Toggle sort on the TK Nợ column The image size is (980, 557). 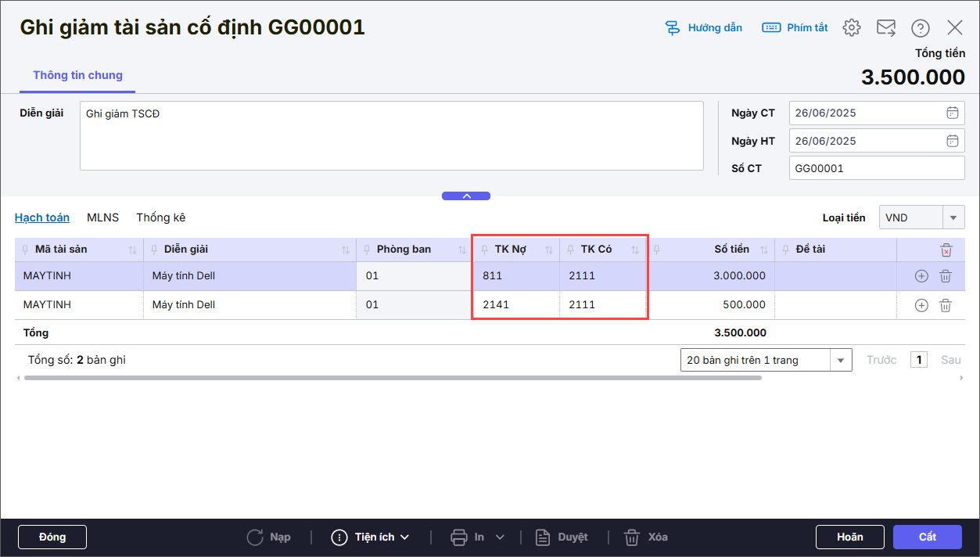pos(549,250)
